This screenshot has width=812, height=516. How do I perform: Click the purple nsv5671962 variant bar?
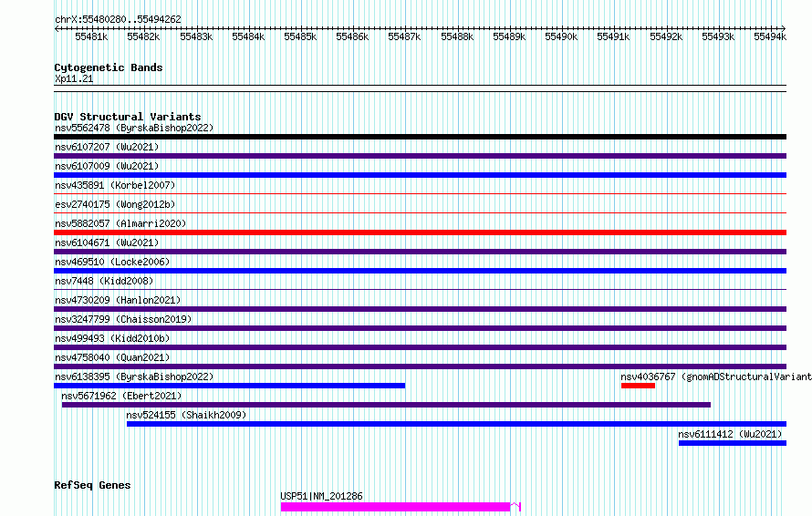point(386,405)
